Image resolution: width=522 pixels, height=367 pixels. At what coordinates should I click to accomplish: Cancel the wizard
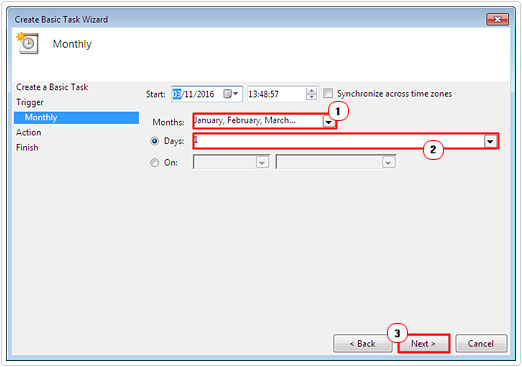coord(481,344)
